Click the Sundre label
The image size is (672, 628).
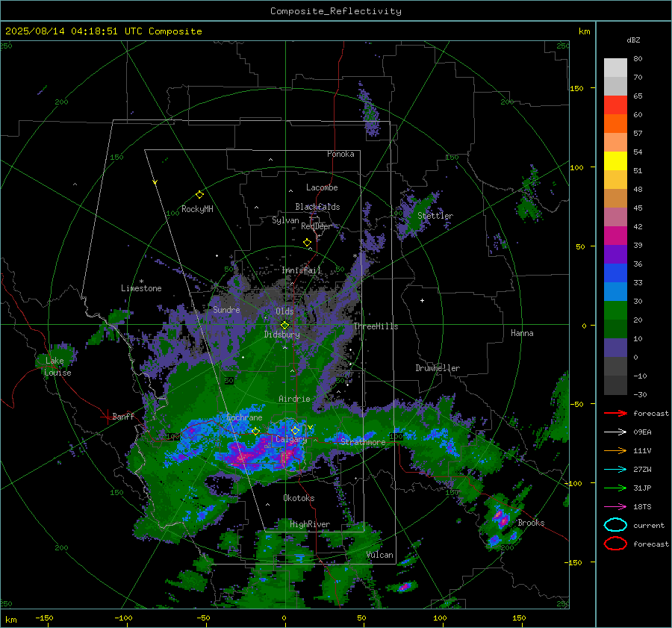(226, 309)
